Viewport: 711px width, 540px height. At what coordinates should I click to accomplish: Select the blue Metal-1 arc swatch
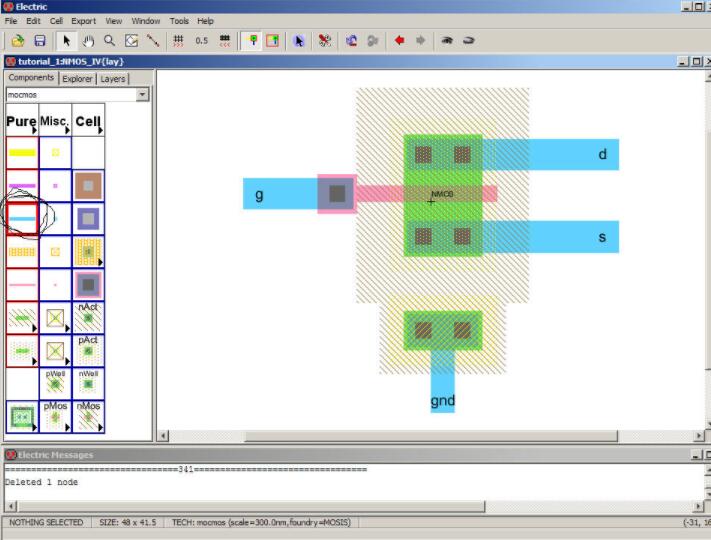[22, 218]
